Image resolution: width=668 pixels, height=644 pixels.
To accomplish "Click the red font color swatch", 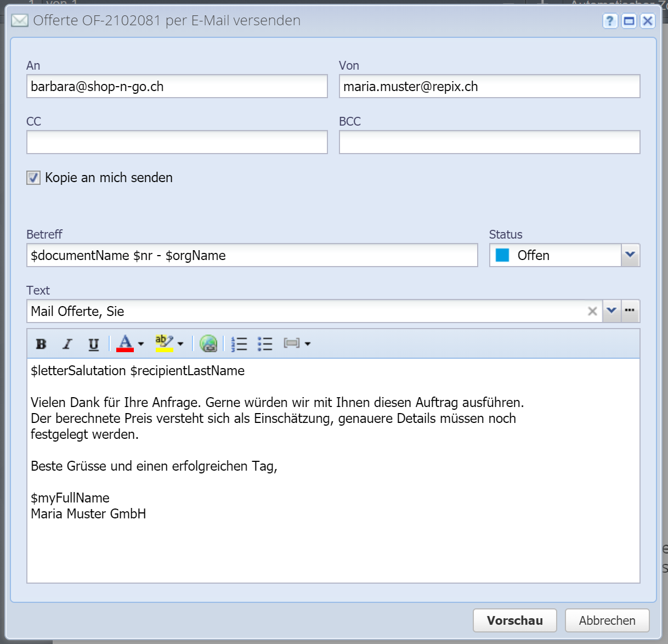I will pyautogui.click(x=125, y=343).
